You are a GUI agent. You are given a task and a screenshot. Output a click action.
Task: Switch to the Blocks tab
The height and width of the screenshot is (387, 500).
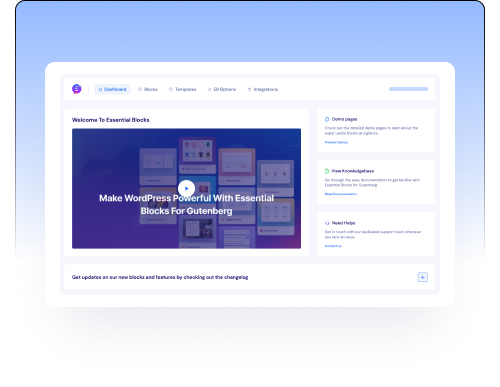148,89
